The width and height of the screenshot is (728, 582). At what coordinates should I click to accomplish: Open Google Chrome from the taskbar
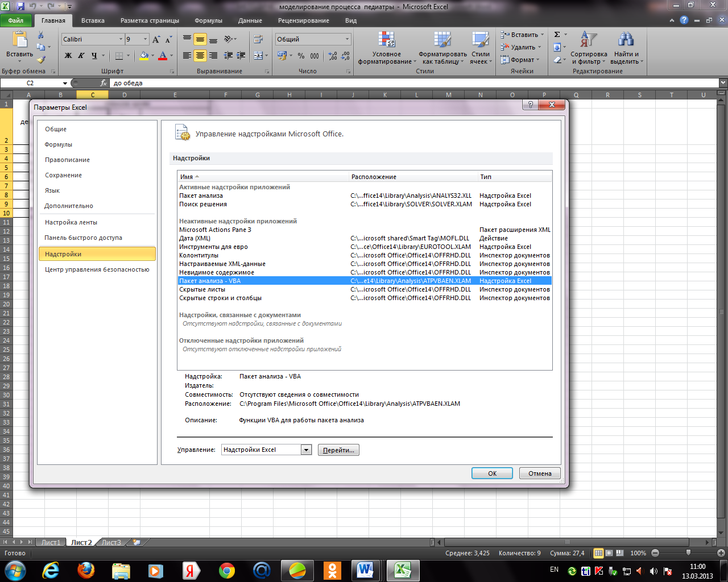click(x=226, y=570)
